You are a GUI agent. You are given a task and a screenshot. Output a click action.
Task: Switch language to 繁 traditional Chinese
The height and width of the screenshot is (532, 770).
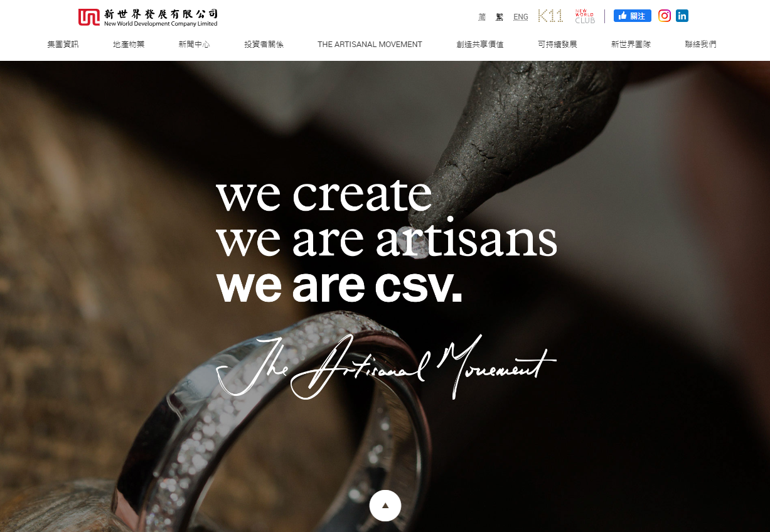point(500,17)
